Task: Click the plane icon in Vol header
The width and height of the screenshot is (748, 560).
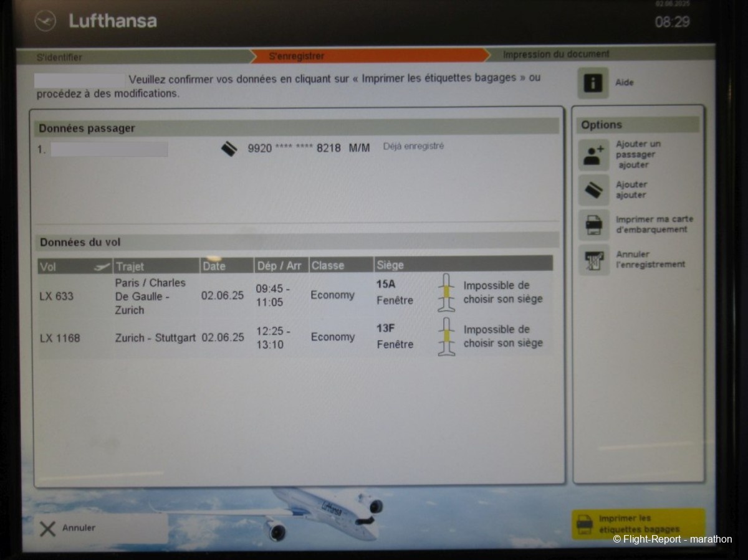Action: tap(102, 267)
